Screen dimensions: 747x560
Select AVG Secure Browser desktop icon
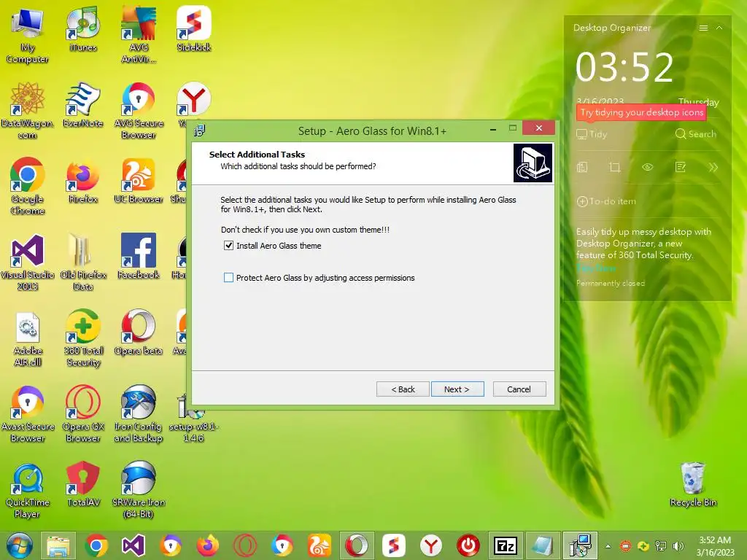coord(138,111)
